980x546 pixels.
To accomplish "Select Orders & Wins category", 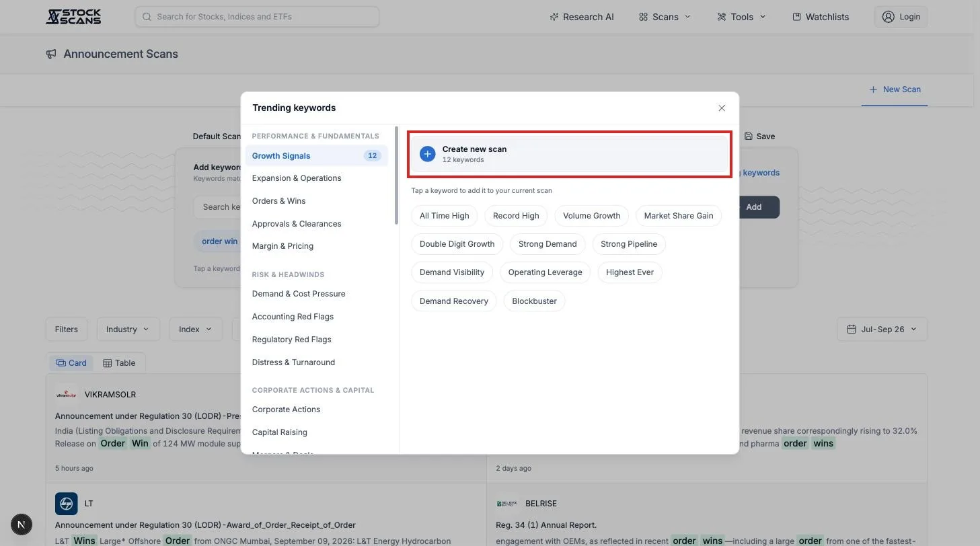I will (x=316, y=201).
